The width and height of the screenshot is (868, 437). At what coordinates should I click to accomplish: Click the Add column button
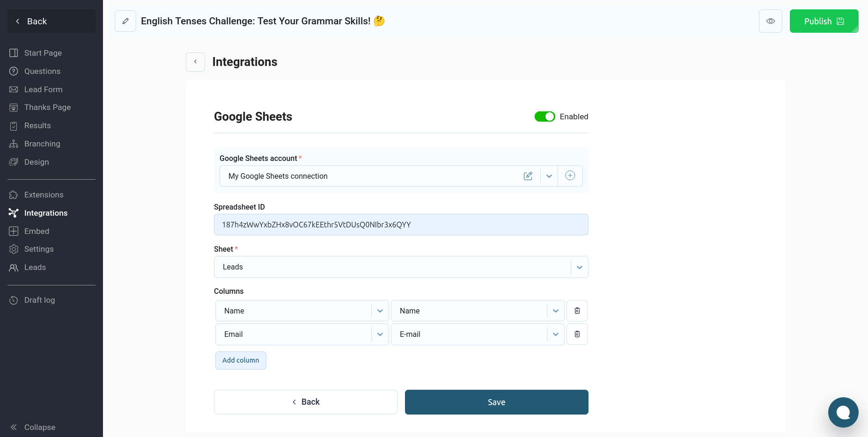click(241, 360)
